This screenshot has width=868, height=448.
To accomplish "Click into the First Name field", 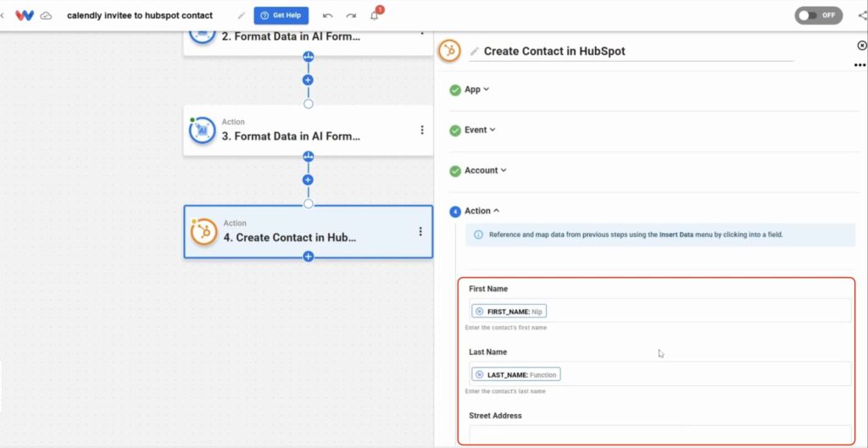I will coord(660,311).
